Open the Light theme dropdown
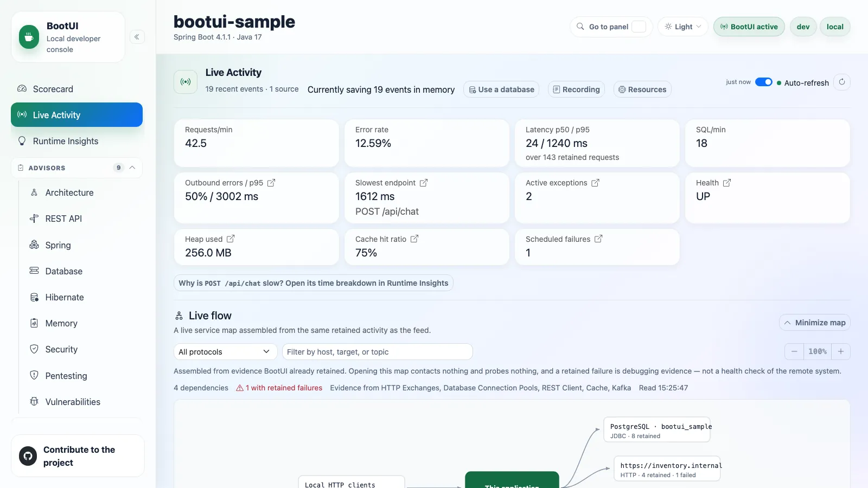Viewport: 868px width, 488px height. tap(683, 27)
